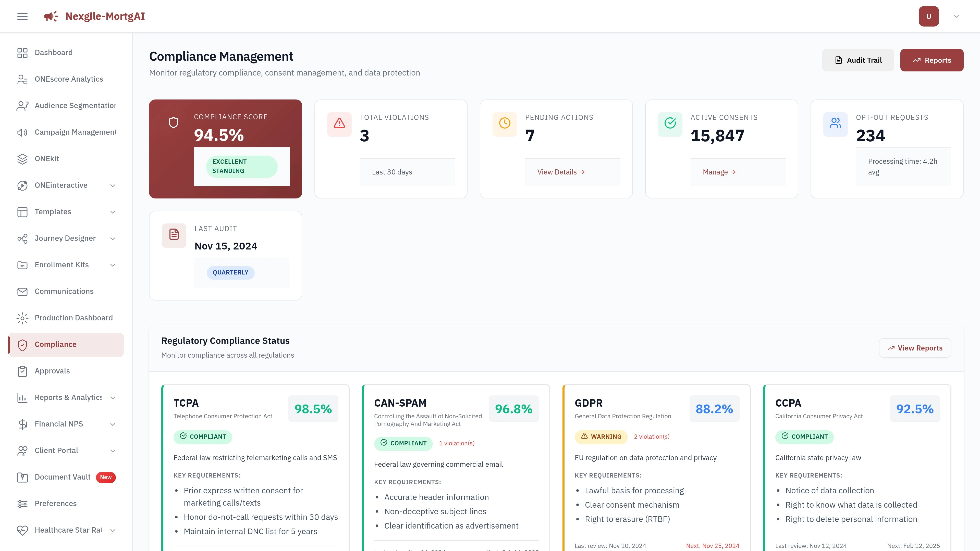Open Communications via the envelope icon

click(22, 291)
